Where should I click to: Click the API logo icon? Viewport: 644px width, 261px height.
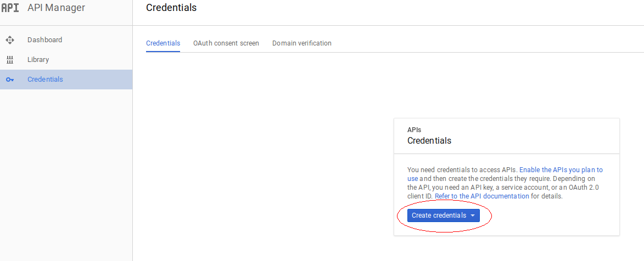(10, 8)
